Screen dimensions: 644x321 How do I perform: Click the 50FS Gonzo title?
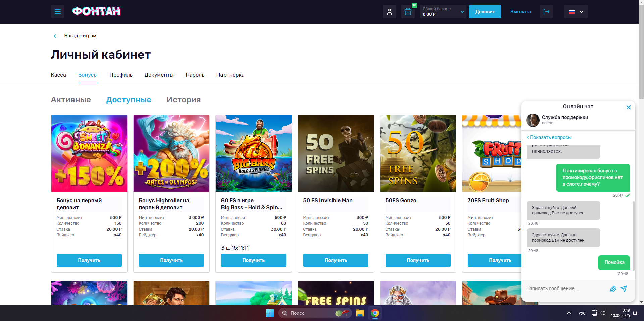401,200
